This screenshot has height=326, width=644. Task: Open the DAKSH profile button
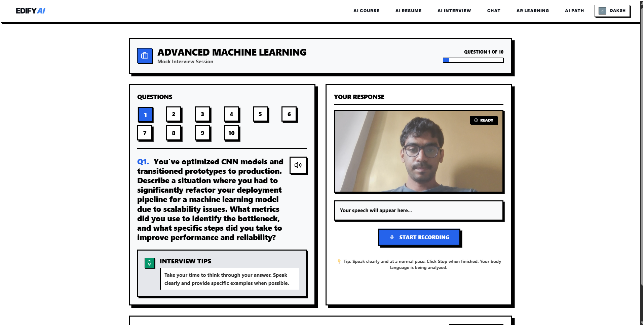pos(612,11)
